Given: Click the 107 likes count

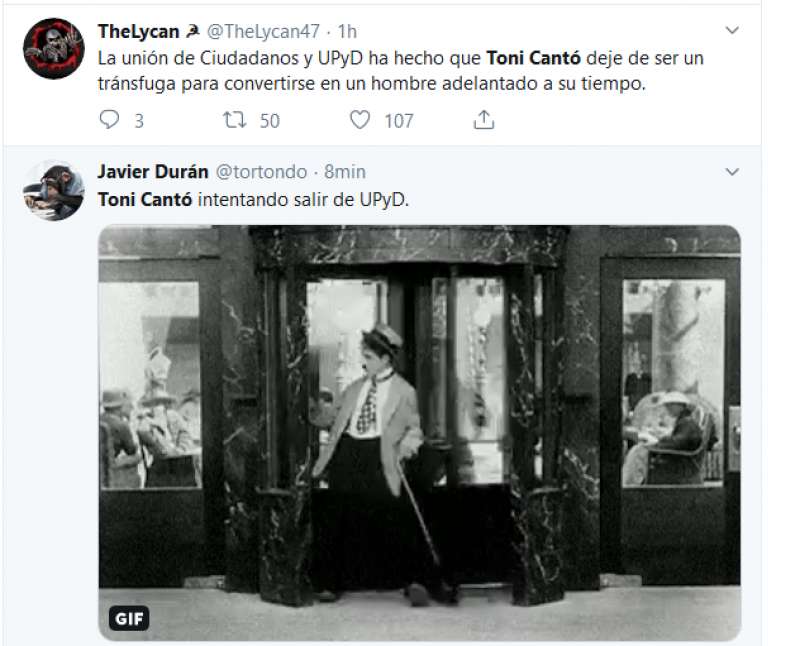Looking at the screenshot, I should coord(399,121).
